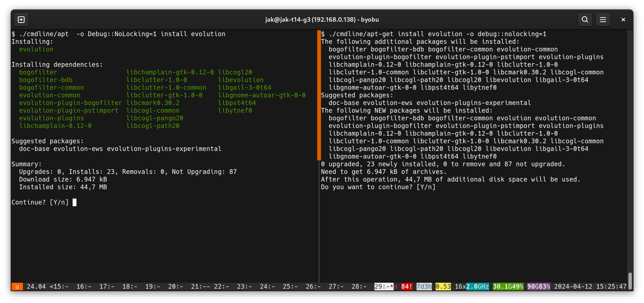The width and height of the screenshot is (644, 303).
Task: Click the '0 upgraded, 23 newly installed' line
Action: (443, 164)
